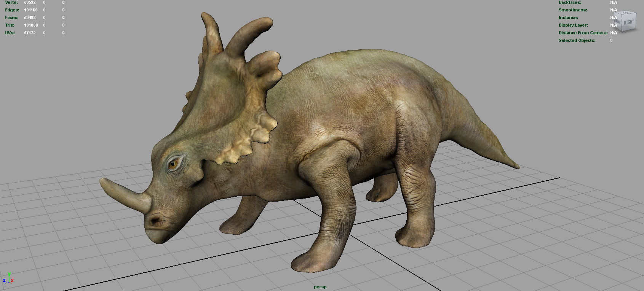Viewport: 644px width, 291px height.
Task: Click the 'persp' camera name label
Action: (320, 287)
